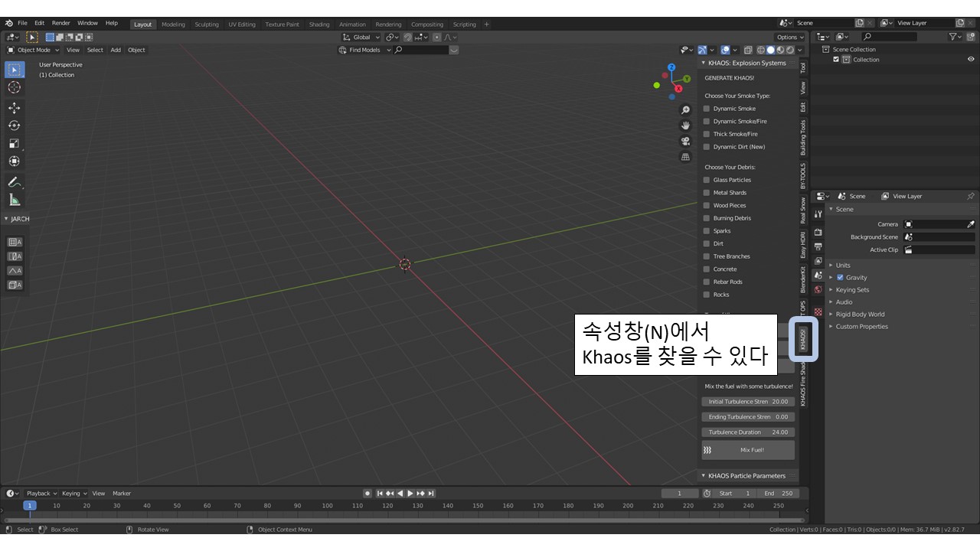Click the Play animation button

tap(410, 493)
